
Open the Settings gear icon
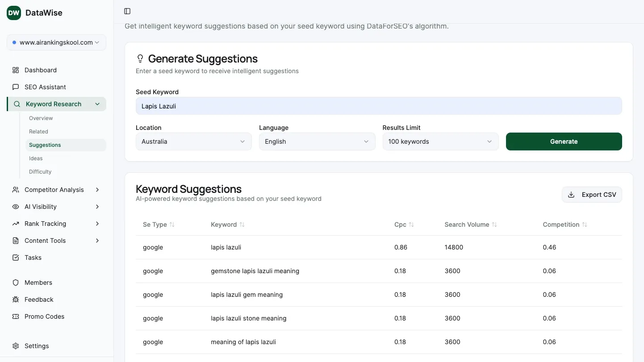(15, 346)
